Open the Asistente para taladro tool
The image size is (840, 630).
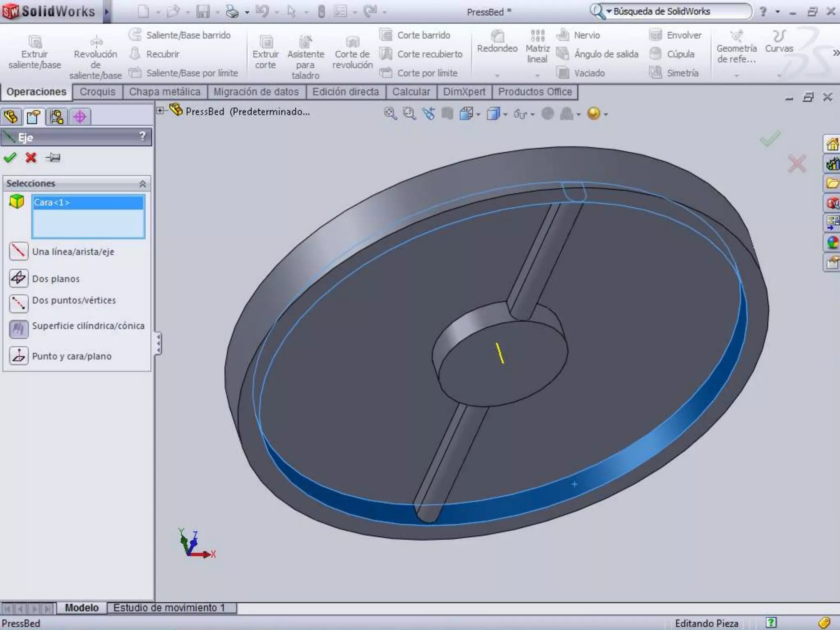[x=306, y=42]
